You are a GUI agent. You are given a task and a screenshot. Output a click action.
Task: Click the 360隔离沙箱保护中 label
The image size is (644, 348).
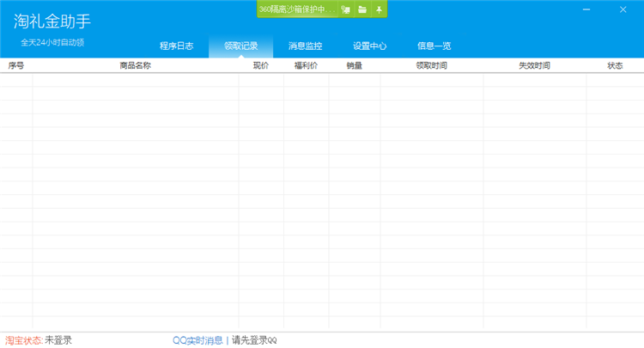tap(297, 9)
